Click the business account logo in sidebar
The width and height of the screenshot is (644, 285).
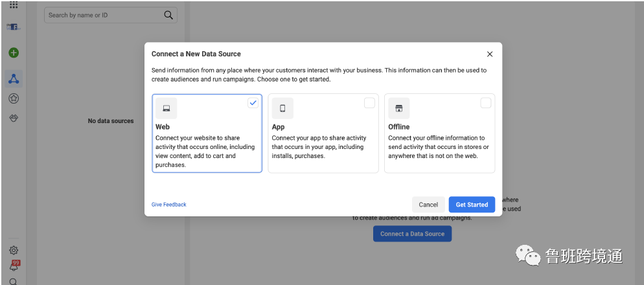14,27
